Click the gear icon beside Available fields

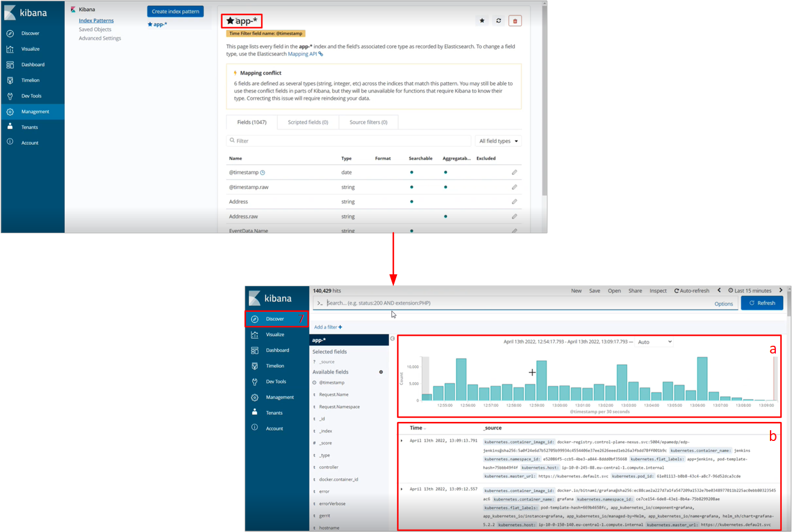(x=381, y=372)
